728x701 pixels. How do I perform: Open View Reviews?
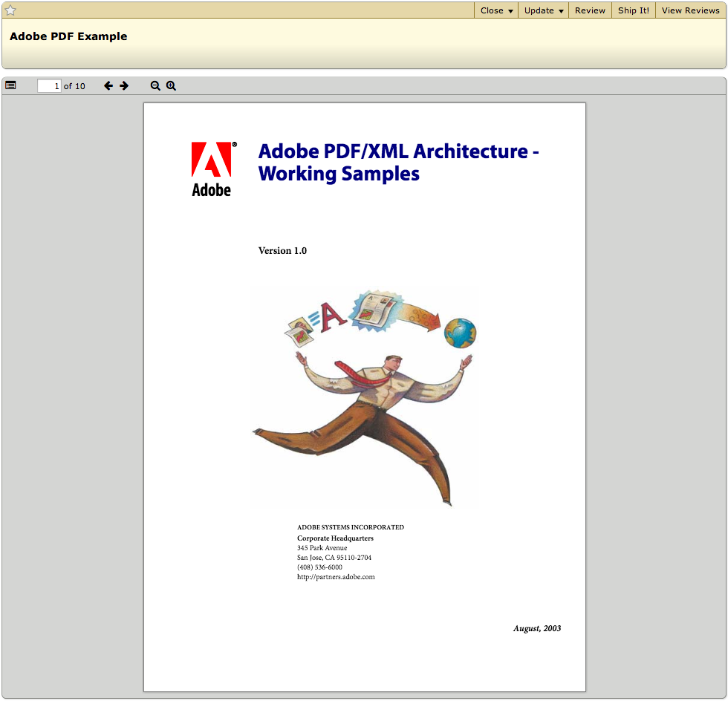coord(690,10)
